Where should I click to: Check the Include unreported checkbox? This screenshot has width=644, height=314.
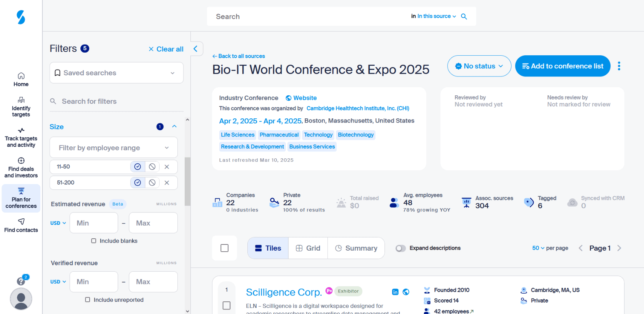click(x=88, y=300)
